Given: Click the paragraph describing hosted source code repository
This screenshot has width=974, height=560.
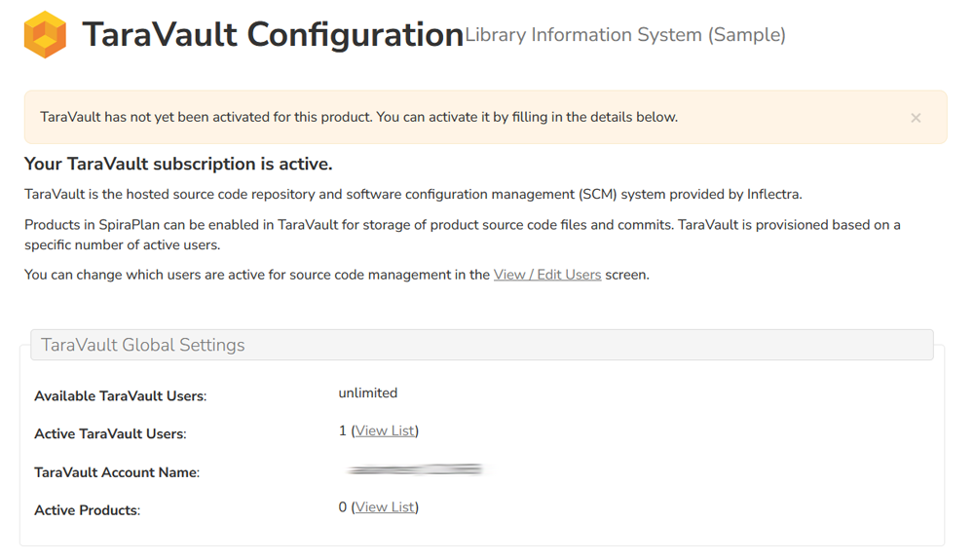Looking at the screenshot, I should pyautogui.click(x=413, y=194).
